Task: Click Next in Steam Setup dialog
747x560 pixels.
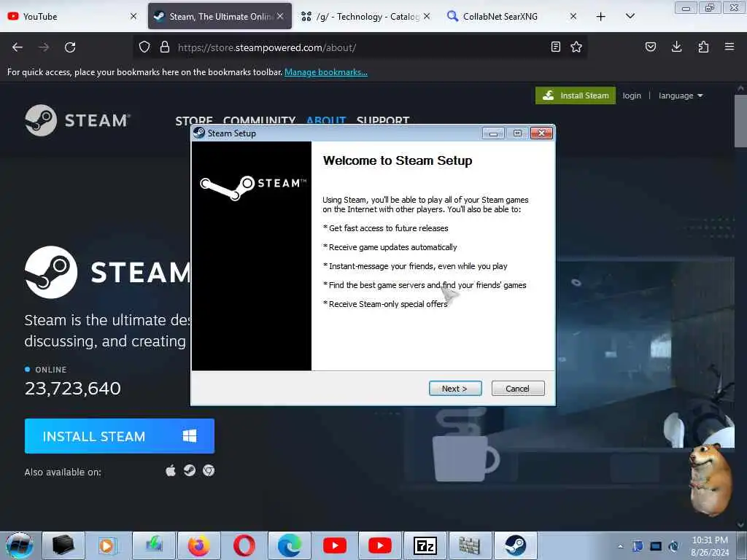Action: coord(455,389)
